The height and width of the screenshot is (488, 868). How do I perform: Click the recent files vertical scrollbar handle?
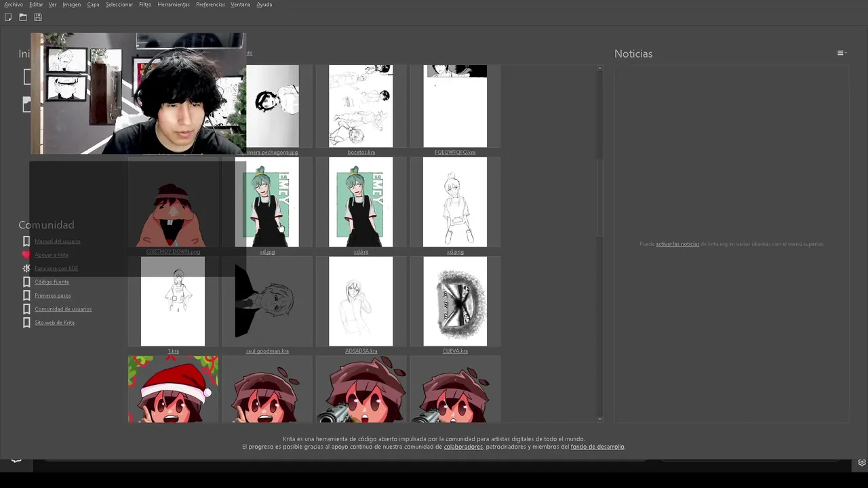pyautogui.click(x=599, y=199)
